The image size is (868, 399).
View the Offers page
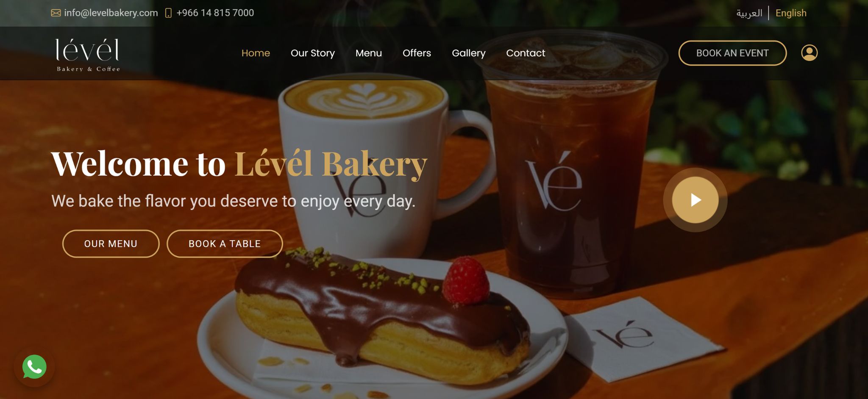[x=417, y=53]
